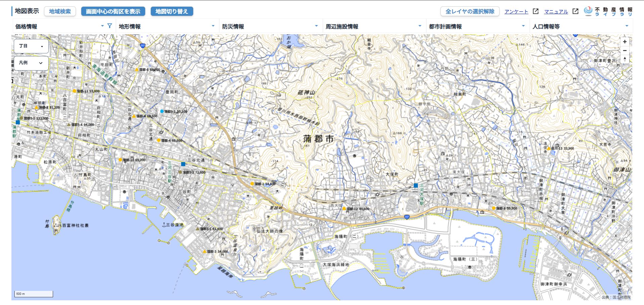Open the マニュアル link
644x305 pixels.
[x=556, y=11]
